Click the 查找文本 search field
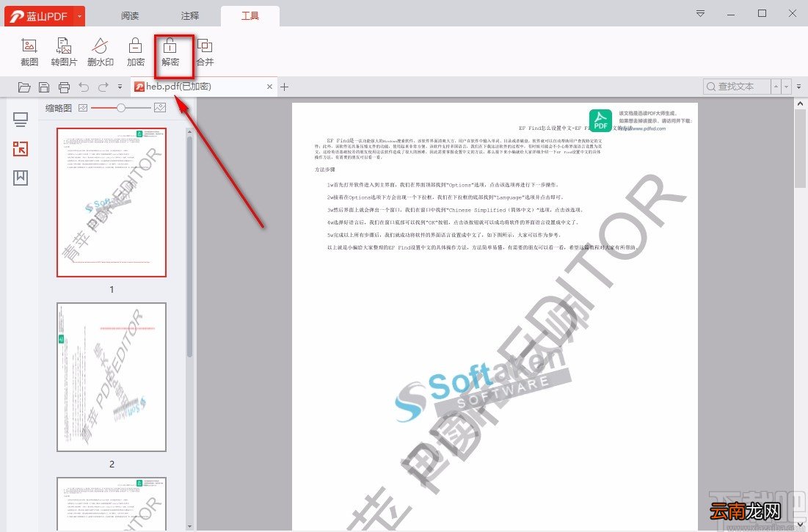 [737, 87]
